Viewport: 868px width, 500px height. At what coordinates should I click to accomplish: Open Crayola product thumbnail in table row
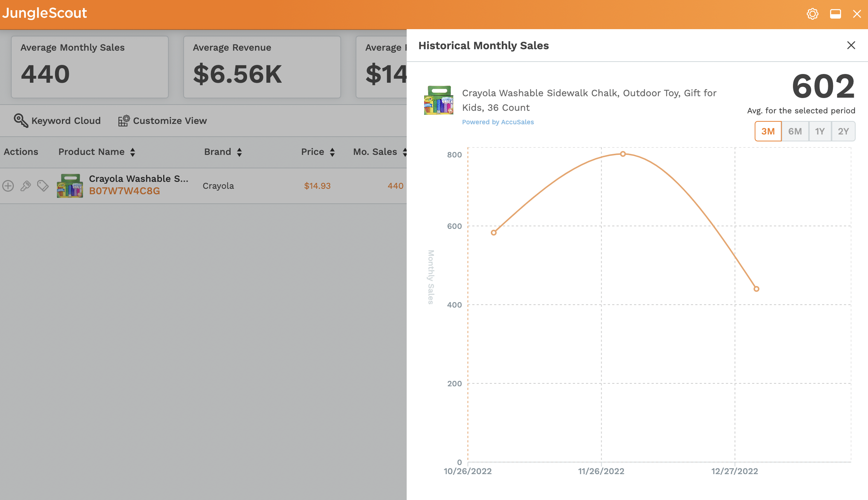70,186
